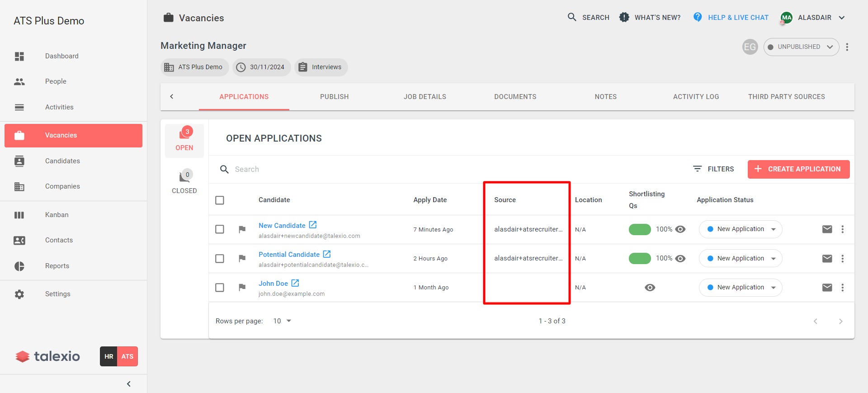Open the Settings gear icon
The height and width of the screenshot is (393, 868).
point(19,294)
